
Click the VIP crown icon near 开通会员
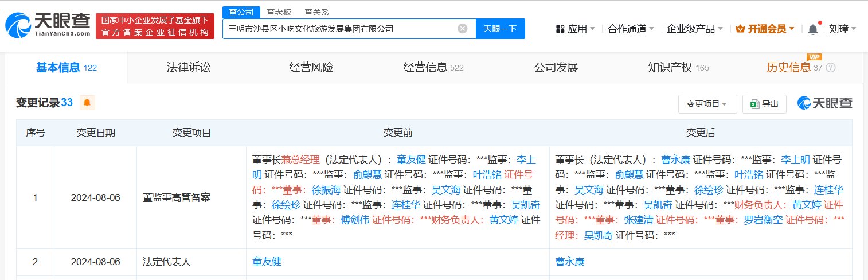pos(740,29)
